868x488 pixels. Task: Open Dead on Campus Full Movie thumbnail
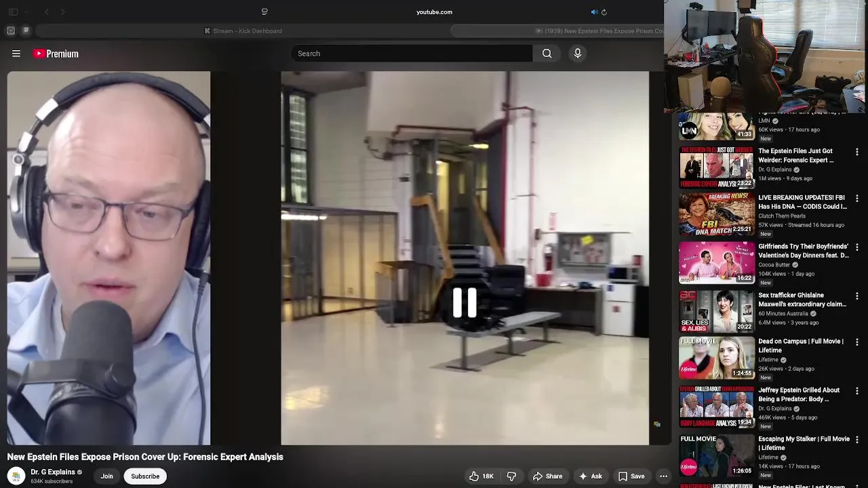tap(717, 357)
